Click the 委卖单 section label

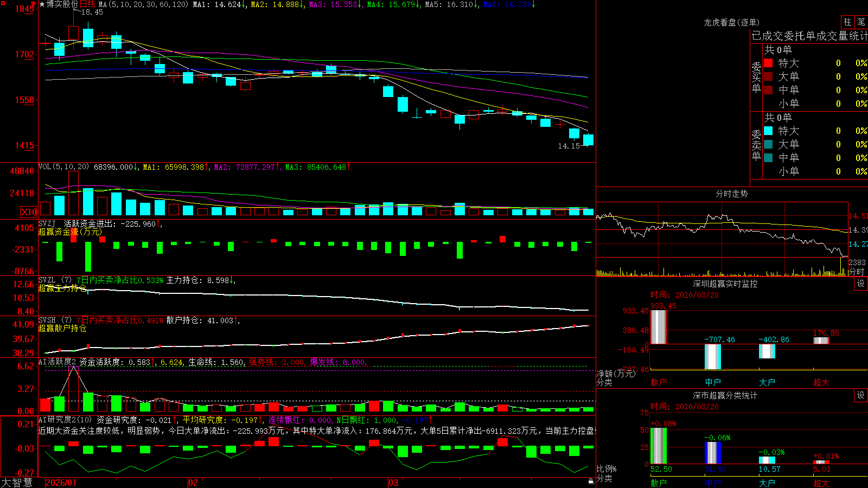pos(756,145)
